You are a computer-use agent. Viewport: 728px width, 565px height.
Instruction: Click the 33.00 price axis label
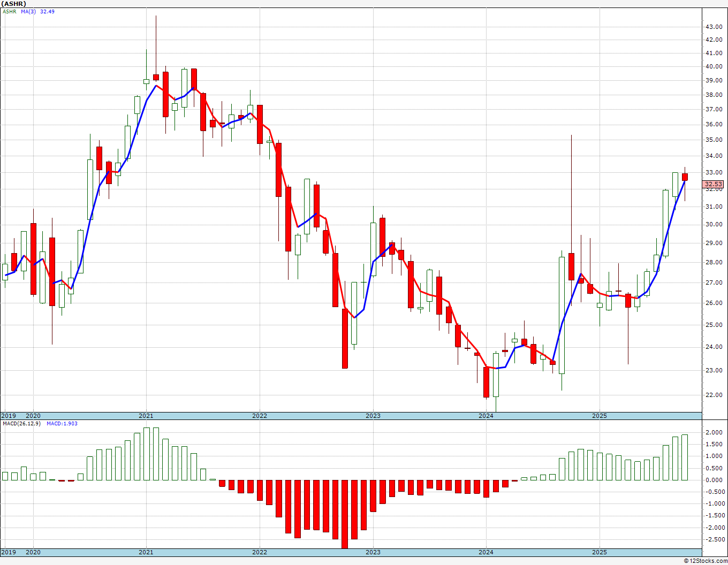point(714,173)
